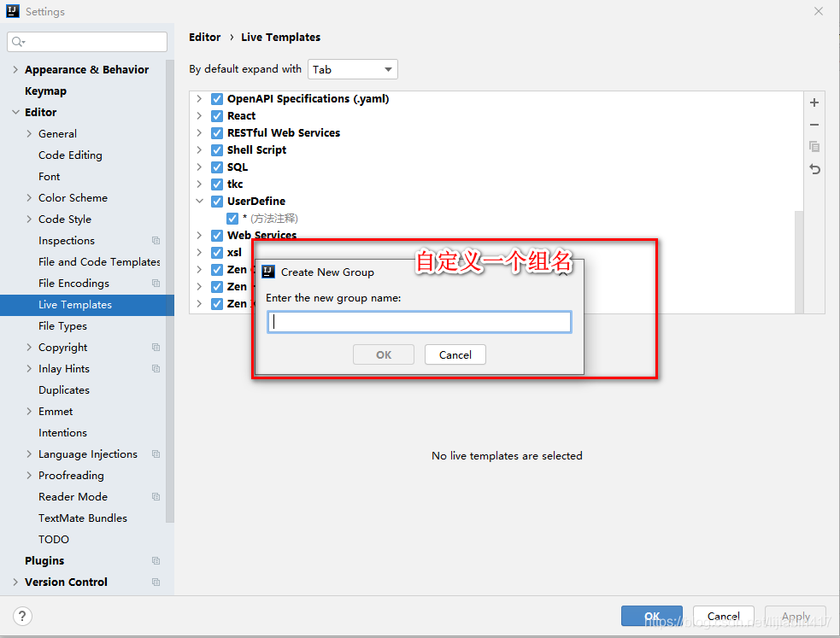Close the Settings window
The width and height of the screenshot is (840, 638).
(x=819, y=11)
